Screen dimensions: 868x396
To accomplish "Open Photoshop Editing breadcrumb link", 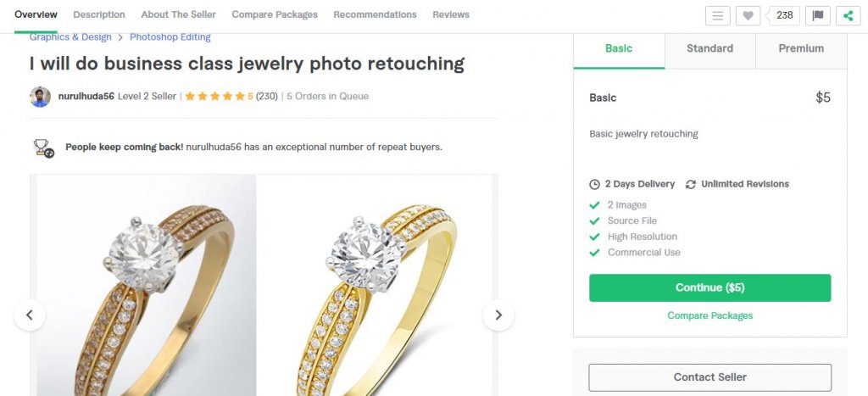I will click(171, 37).
